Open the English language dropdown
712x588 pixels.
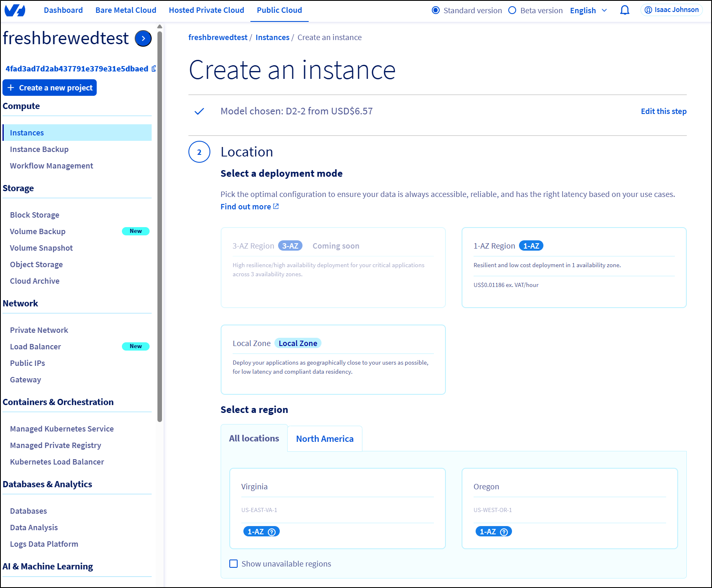[x=588, y=10]
